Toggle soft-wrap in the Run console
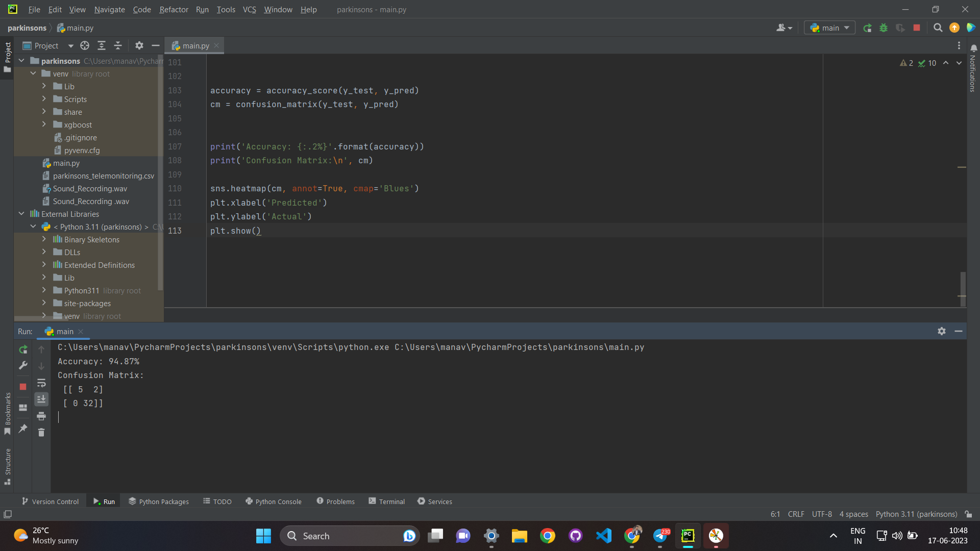 click(x=41, y=383)
